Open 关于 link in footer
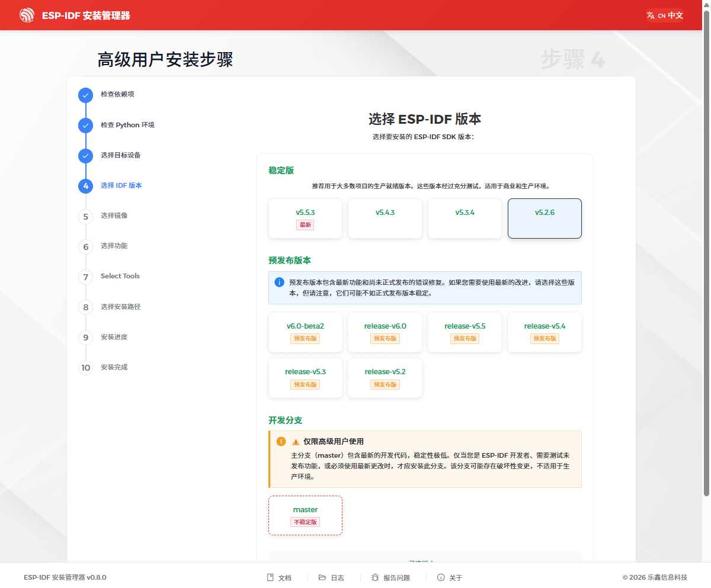Screen dimensions: 711x588 click(450, 577)
